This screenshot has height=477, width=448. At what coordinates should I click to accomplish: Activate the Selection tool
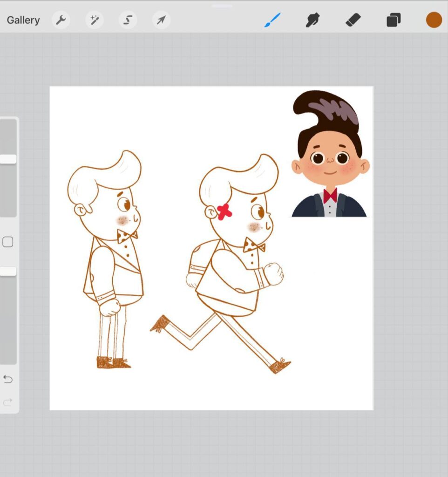128,20
